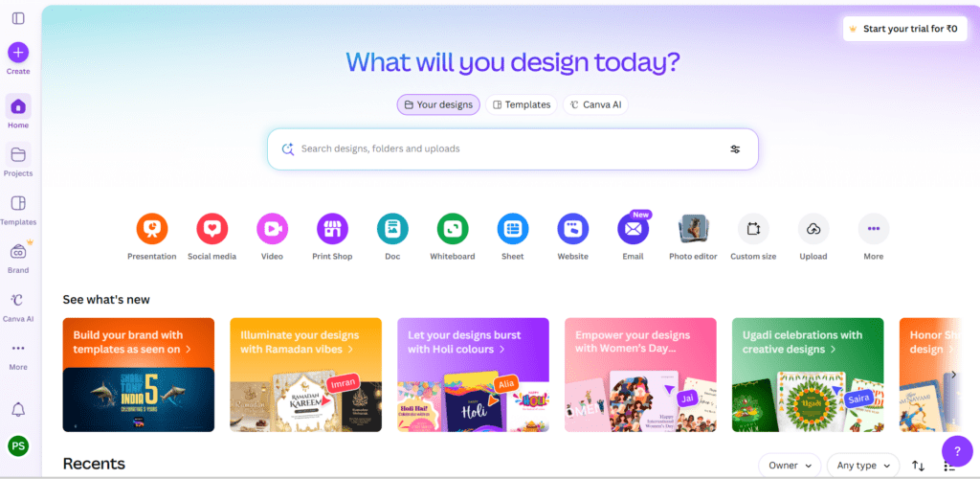Choose the Custom size icon

[753, 229]
